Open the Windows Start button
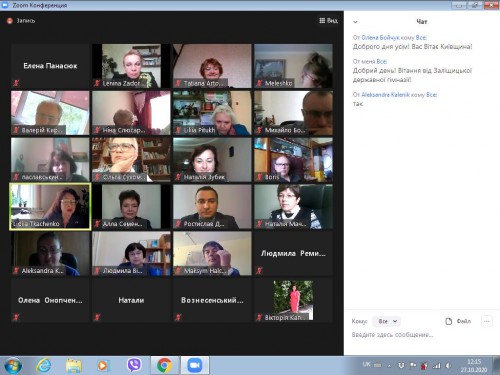Viewport: 500px width, 375px height. point(14,366)
